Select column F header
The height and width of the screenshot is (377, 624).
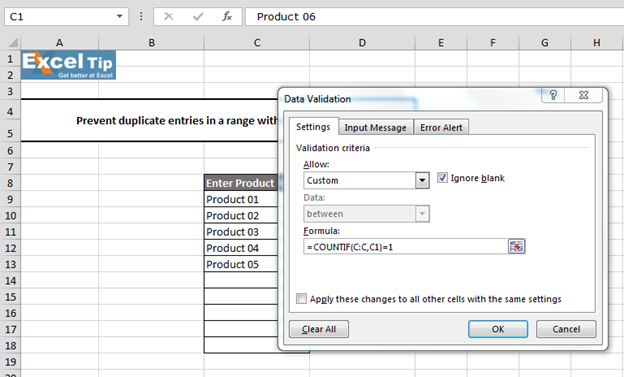coord(493,43)
